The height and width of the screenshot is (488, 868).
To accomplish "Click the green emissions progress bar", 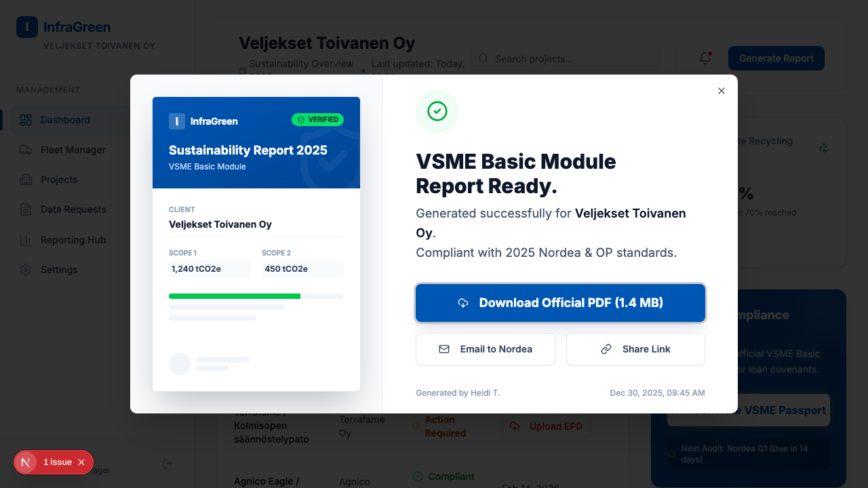I will click(x=235, y=296).
